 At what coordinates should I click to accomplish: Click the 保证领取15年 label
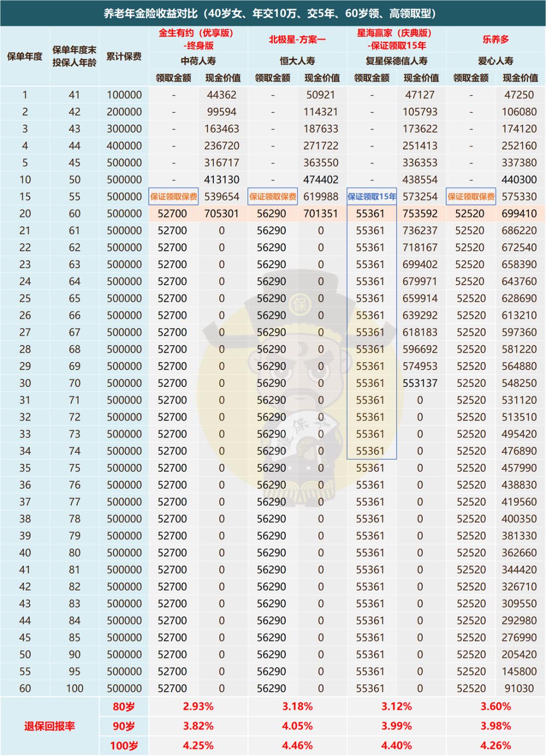(372, 197)
